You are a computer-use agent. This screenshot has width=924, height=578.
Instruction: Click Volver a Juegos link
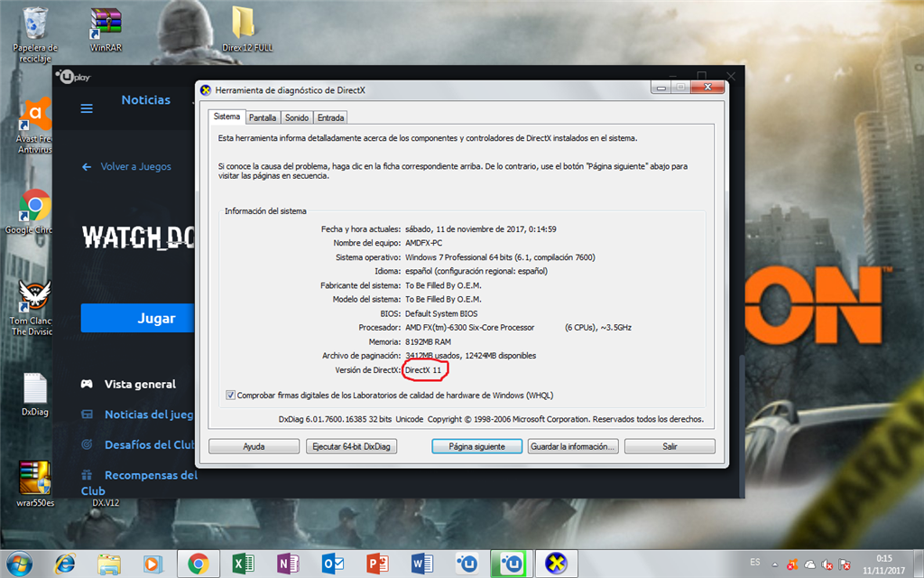[126, 166]
